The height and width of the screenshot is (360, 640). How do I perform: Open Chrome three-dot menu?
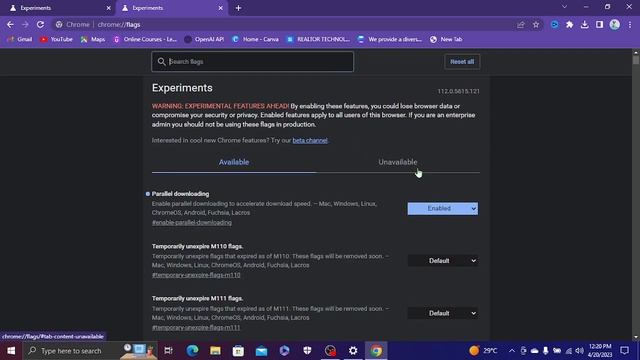tap(630, 25)
